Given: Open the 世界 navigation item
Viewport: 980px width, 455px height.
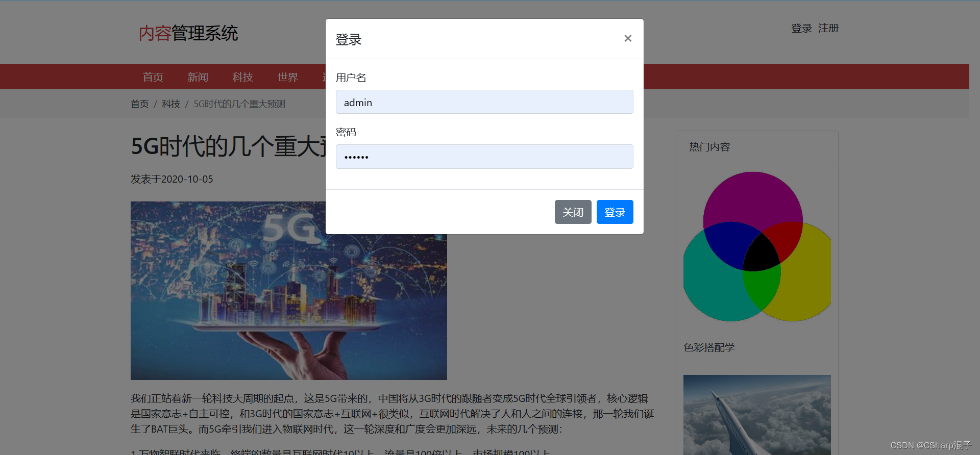Looking at the screenshot, I should pyautogui.click(x=287, y=77).
